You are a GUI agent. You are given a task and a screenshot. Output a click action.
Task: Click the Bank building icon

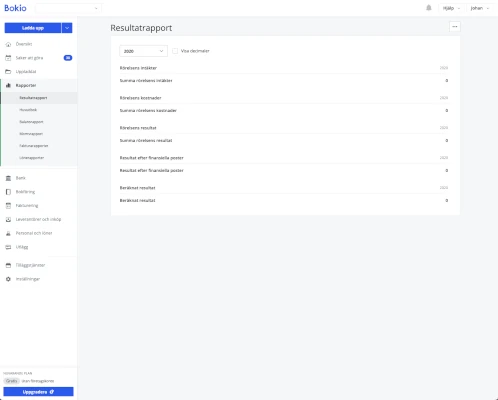(x=8, y=178)
